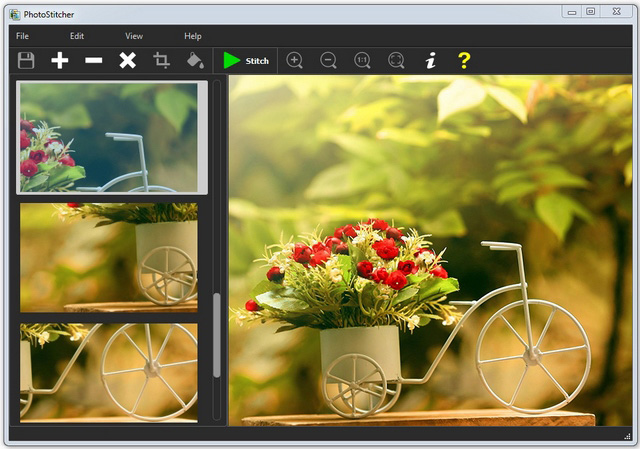
Task: Zoom in with the magnifier plus icon
Action: coord(295,61)
